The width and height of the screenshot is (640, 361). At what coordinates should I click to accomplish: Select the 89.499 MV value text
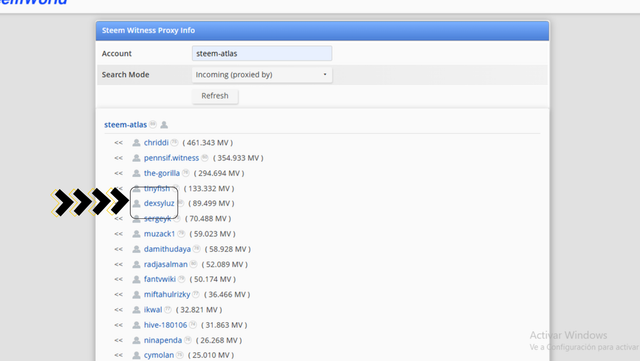[211, 203]
